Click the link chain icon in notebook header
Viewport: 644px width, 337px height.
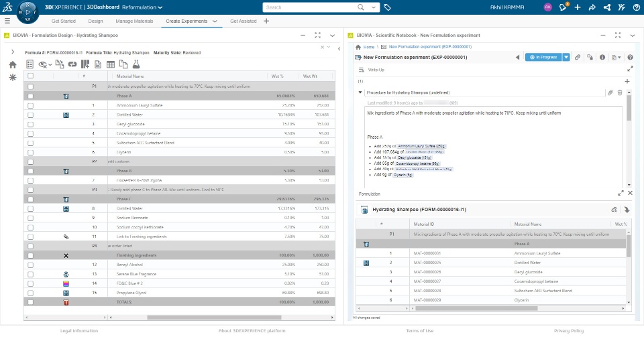click(x=578, y=58)
